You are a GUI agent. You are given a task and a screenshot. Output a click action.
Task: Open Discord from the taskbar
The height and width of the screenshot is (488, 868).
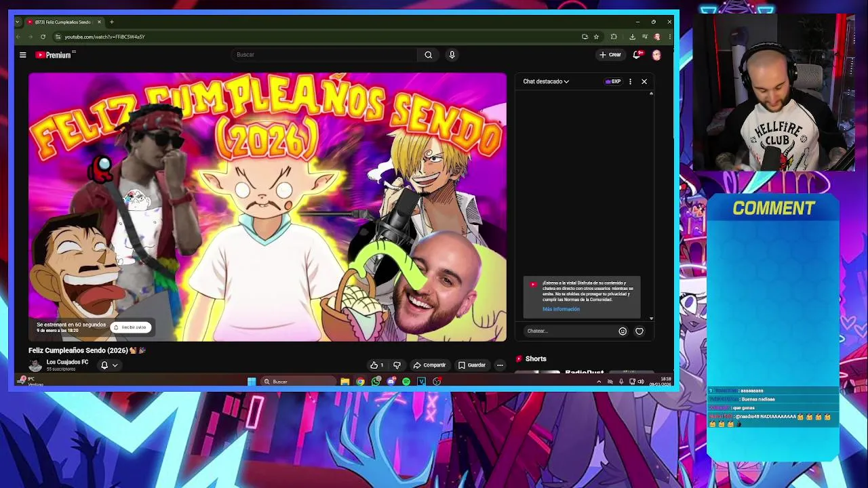coord(391,382)
